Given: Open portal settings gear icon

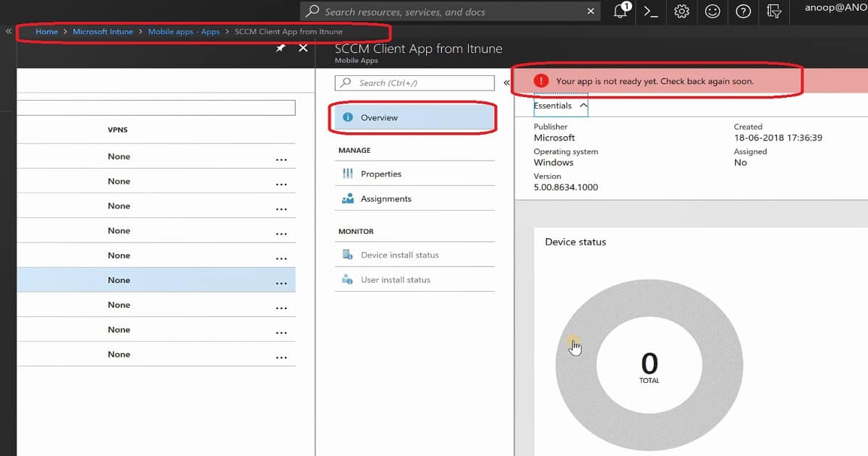Looking at the screenshot, I should [681, 12].
